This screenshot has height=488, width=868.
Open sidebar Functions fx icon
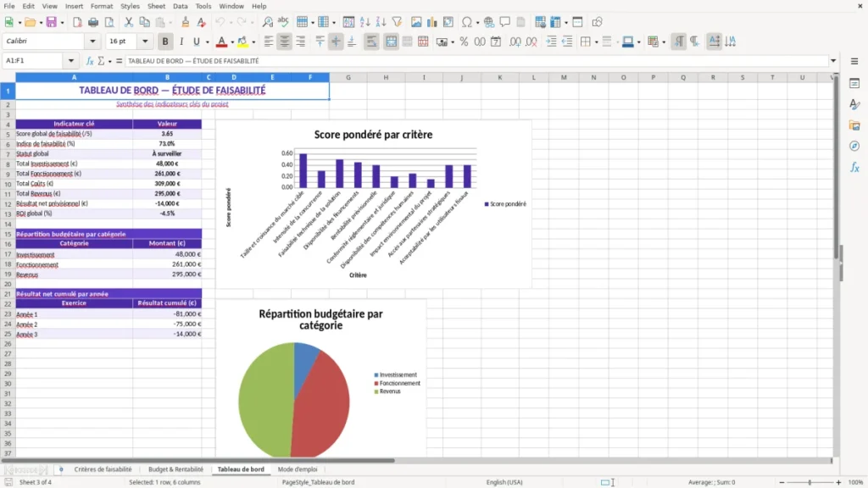[854, 167]
